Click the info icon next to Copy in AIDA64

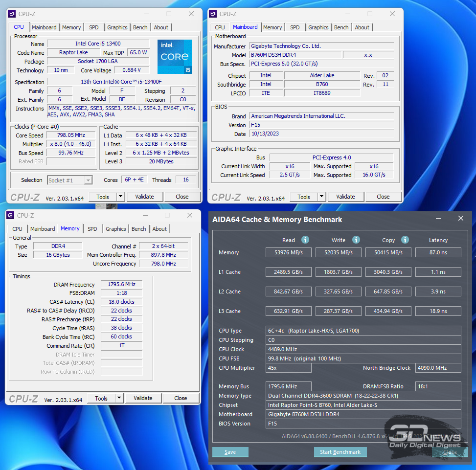(x=405, y=240)
